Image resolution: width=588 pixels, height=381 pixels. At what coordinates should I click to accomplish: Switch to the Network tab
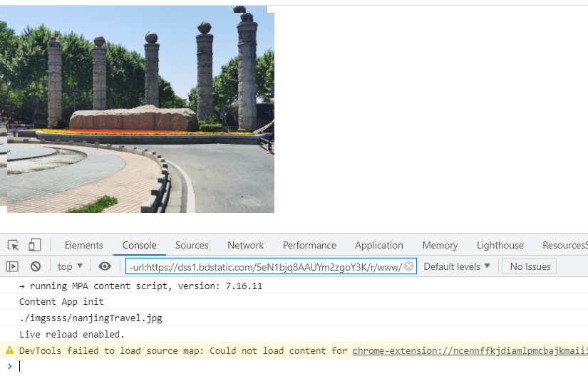(246, 245)
